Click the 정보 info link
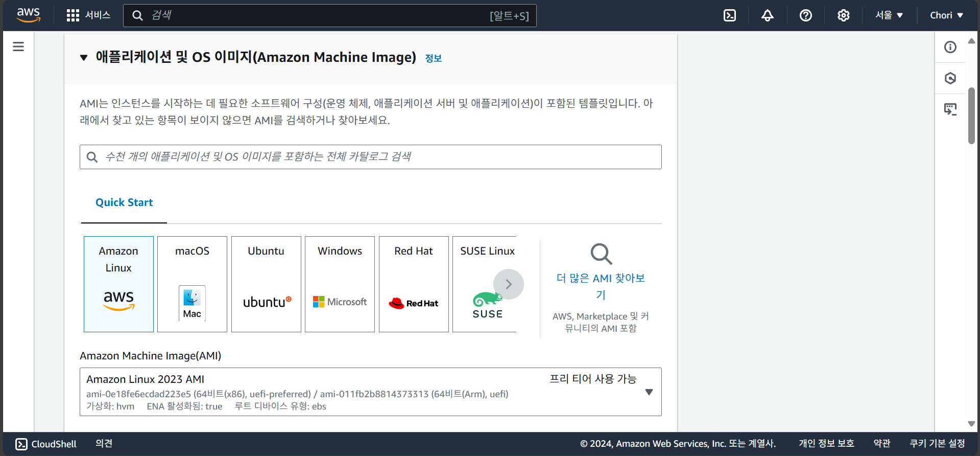Viewport: 980px width, 456px height. coord(434,58)
